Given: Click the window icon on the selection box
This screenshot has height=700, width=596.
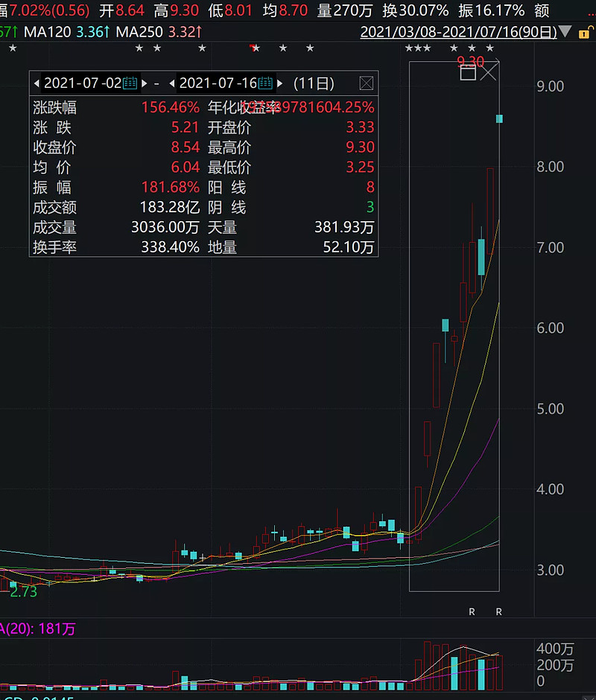Looking at the screenshot, I should [x=468, y=73].
